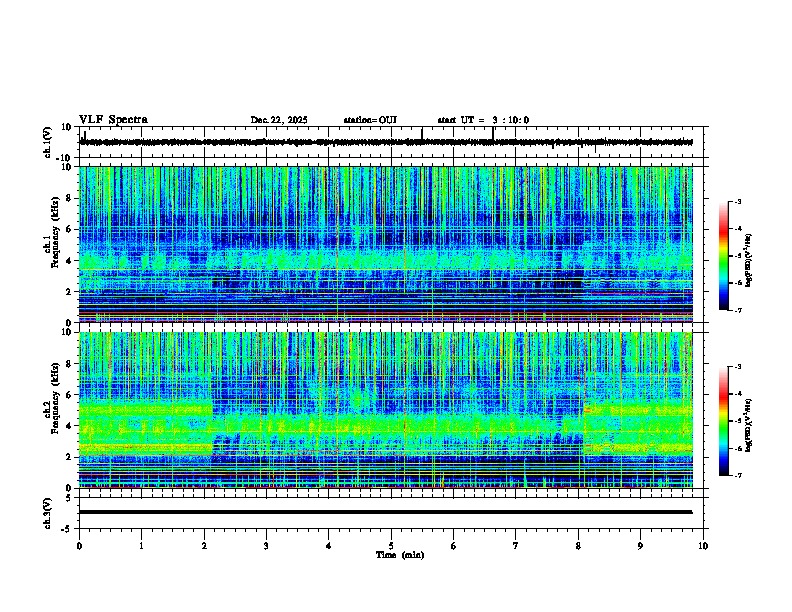Click tick label '8' on the Time axis

point(578,546)
